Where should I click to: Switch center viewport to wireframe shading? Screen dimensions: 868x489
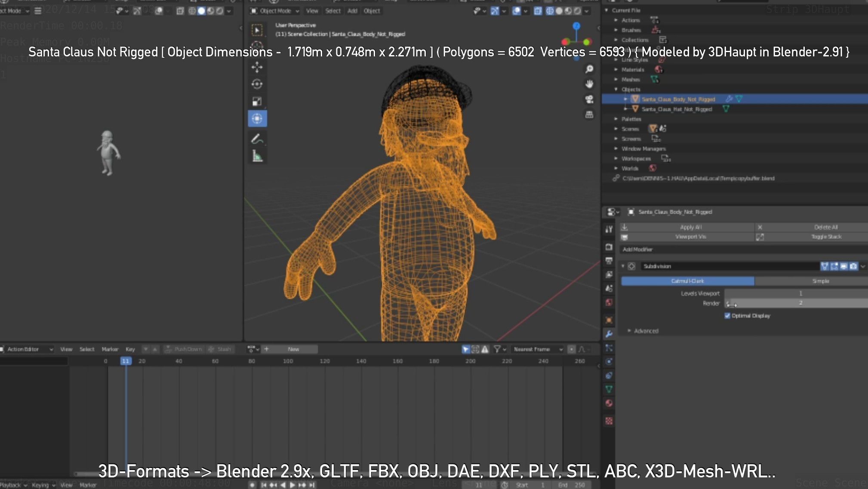pos(550,11)
